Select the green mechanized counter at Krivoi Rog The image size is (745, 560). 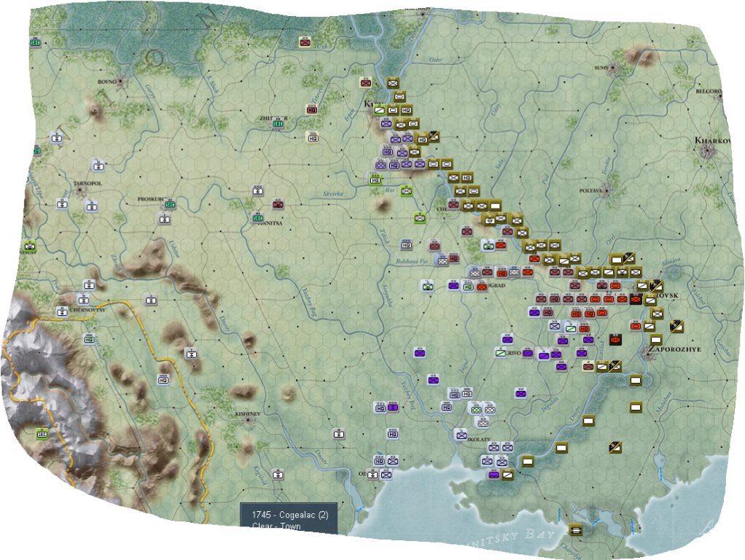tap(500, 353)
